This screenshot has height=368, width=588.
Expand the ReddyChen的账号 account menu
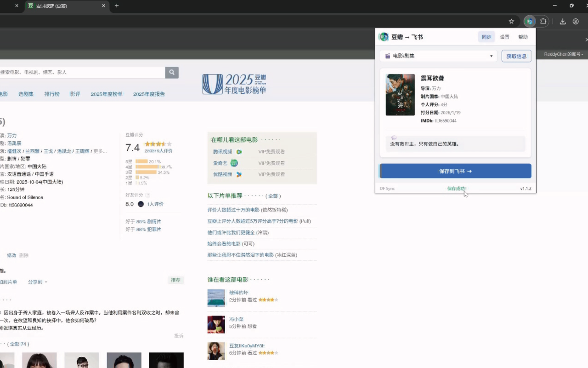tap(564, 54)
